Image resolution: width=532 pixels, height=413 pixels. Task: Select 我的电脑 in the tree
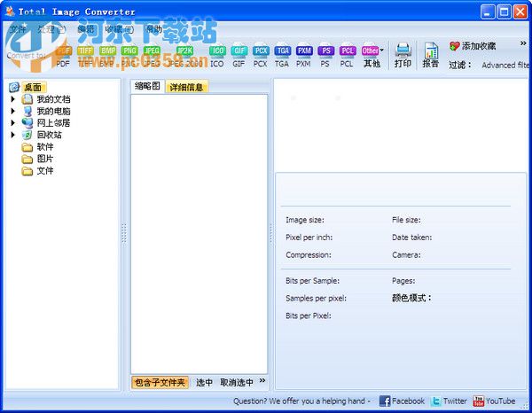pyautogui.click(x=53, y=111)
